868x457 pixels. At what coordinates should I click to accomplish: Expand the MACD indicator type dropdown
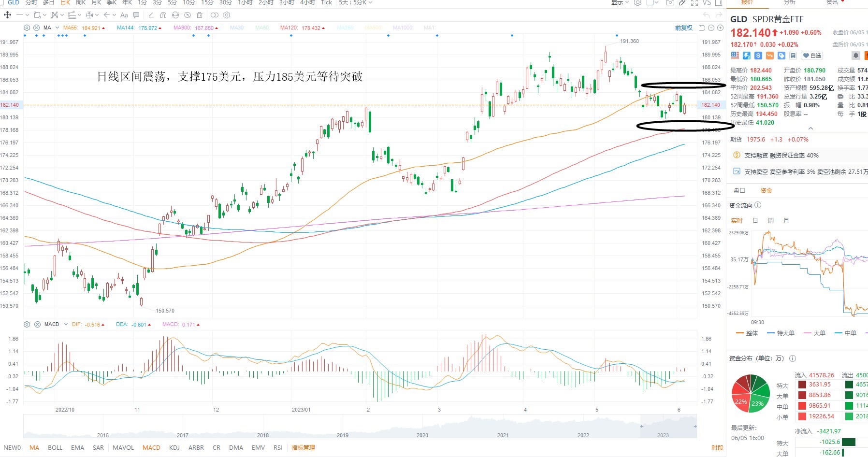pyautogui.click(x=66, y=324)
